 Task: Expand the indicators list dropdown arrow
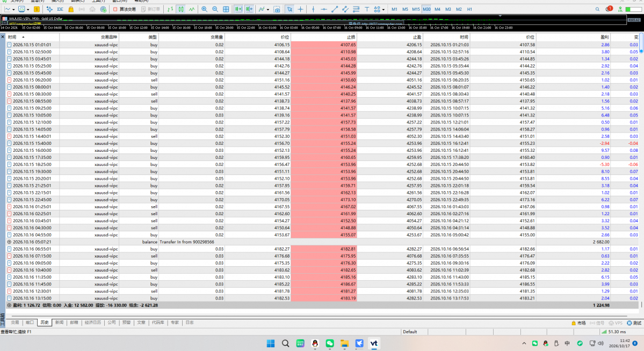[268, 10]
